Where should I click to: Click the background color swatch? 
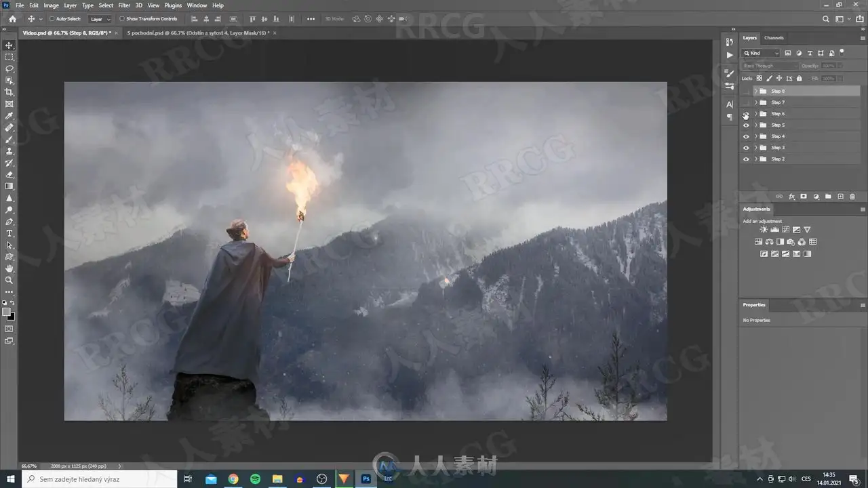pos(12,317)
